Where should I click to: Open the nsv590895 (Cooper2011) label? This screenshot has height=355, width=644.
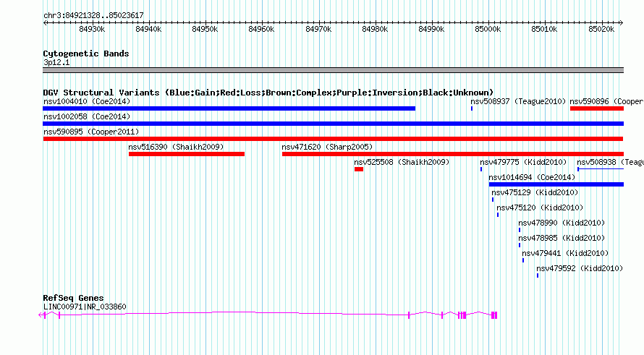[91, 132]
